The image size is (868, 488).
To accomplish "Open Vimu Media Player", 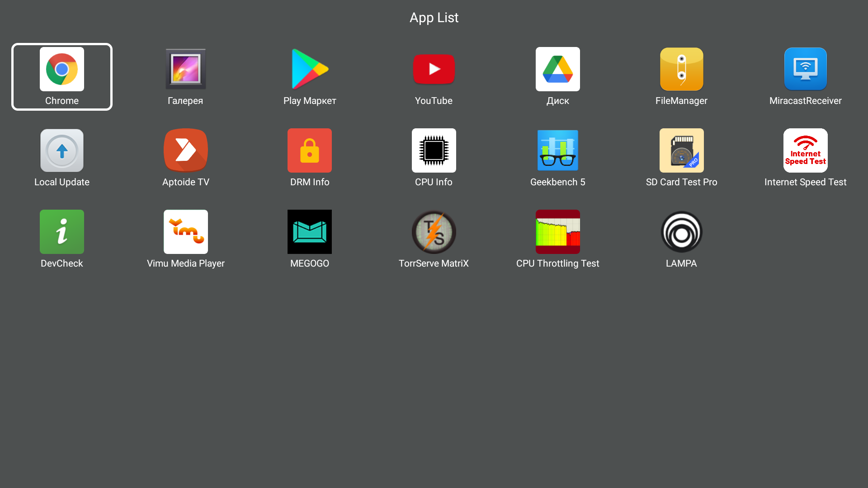I will [185, 232].
